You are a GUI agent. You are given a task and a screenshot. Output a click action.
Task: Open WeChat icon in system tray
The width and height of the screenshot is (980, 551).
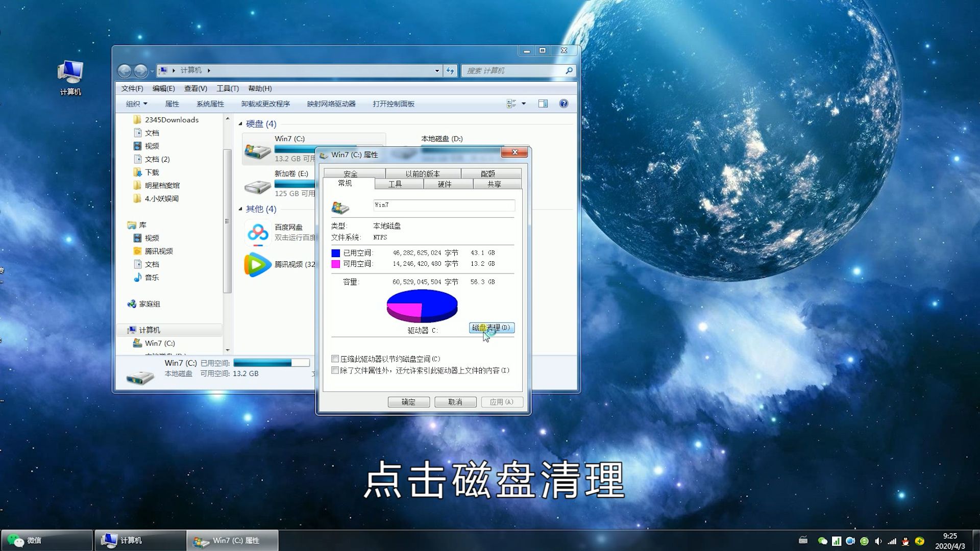coord(822,541)
